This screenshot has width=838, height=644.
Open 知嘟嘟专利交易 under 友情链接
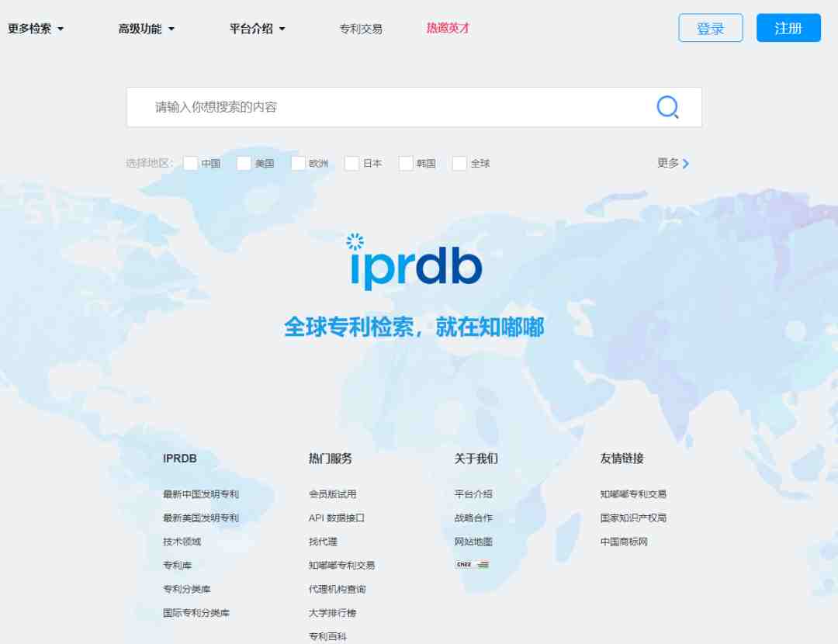(x=633, y=494)
